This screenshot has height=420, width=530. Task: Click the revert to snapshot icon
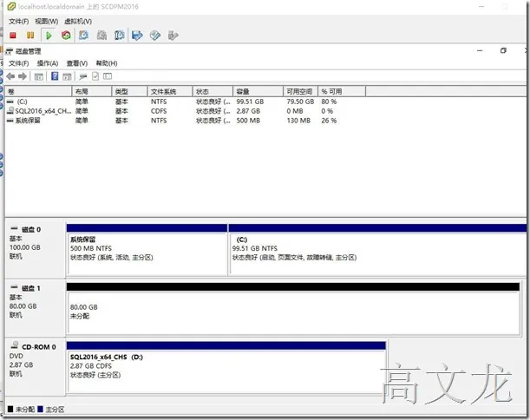pos(101,36)
